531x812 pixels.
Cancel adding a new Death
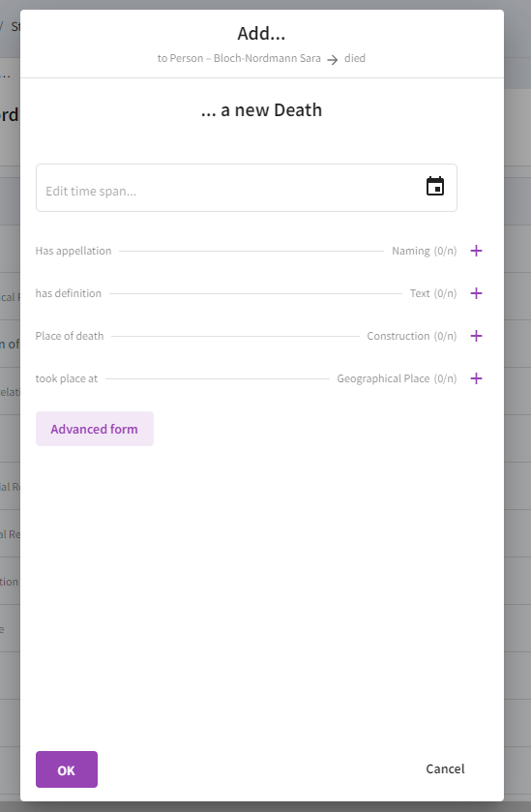pyautogui.click(x=445, y=769)
